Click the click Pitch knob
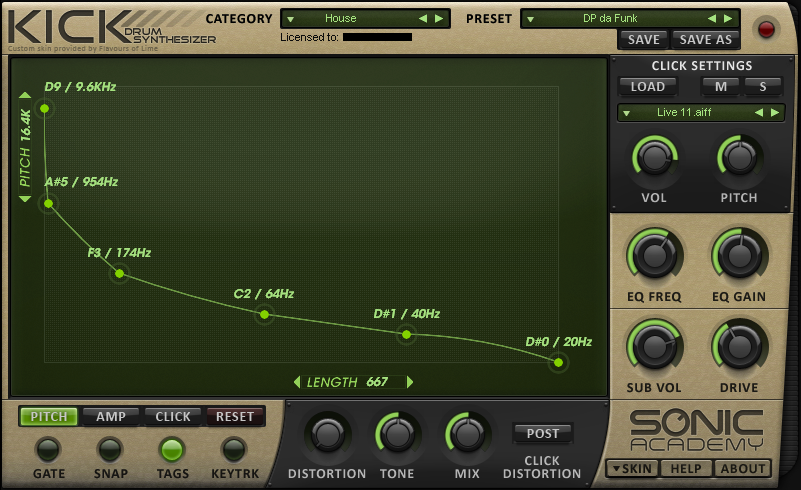Viewport: 801px width, 490px height. point(739,157)
